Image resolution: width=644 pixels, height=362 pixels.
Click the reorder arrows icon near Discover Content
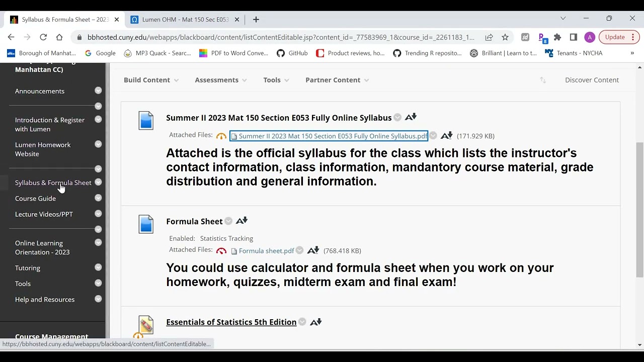543,80
